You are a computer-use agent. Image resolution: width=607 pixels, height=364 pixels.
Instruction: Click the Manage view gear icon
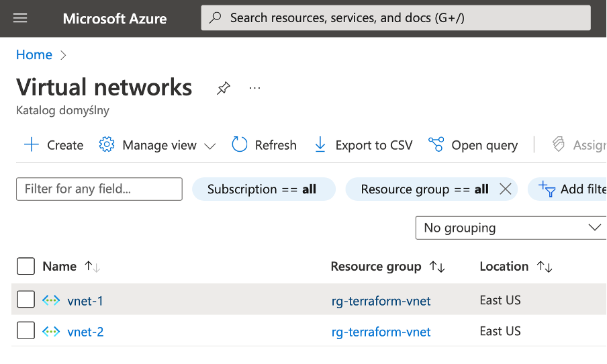pos(107,145)
